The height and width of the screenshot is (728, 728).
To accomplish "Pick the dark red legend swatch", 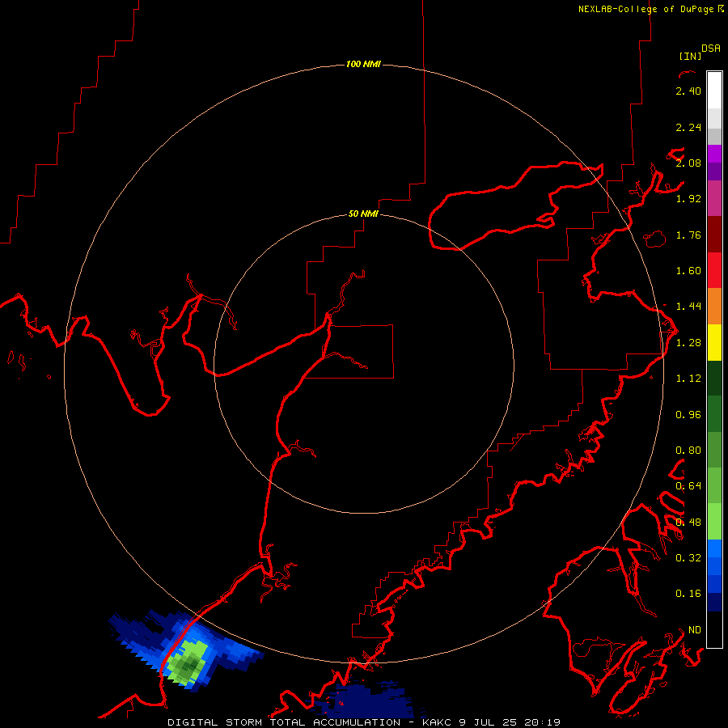I will click(714, 235).
